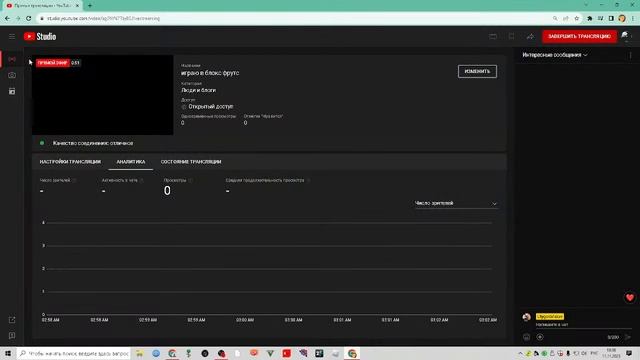Click 'Завершить трансляцию' red button
This screenshot has height=360, width=640.
579,36
